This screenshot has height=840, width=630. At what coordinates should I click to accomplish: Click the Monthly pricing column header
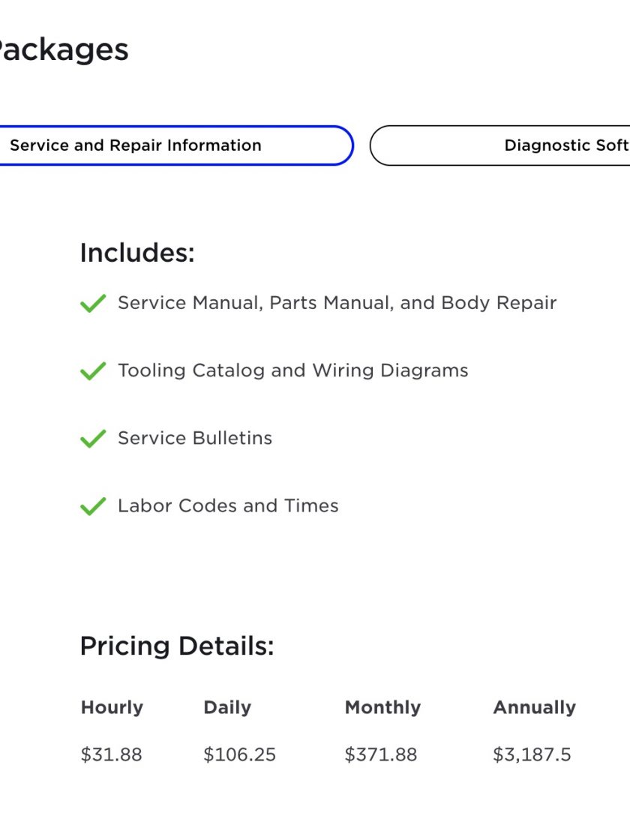click(382, 708)
